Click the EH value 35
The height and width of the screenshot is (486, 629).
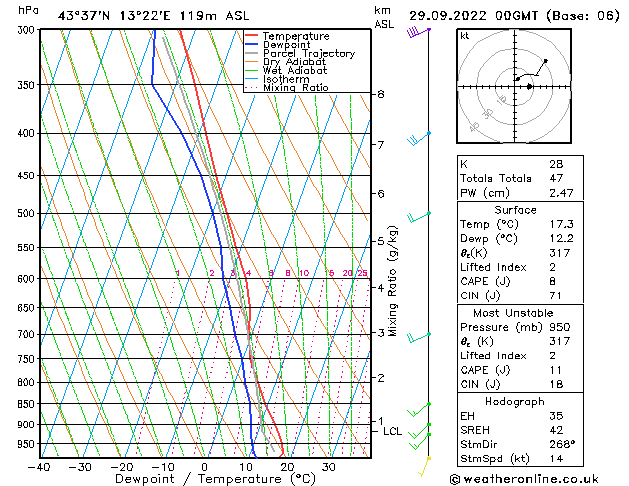(556, 416)
